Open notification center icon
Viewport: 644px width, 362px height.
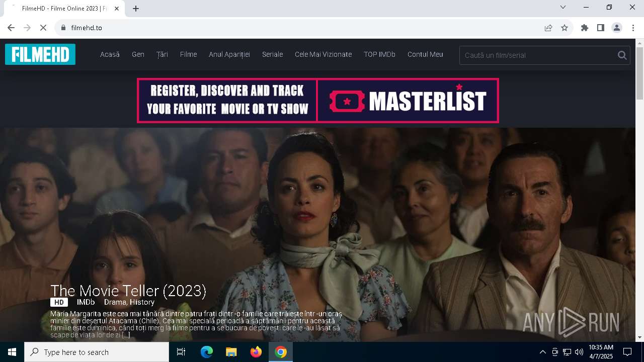[x=627, y=352]
